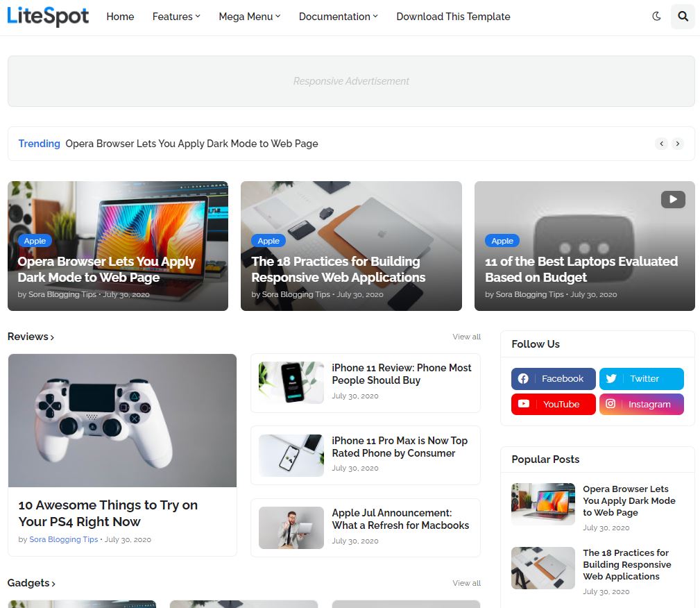Open the Mega Menu dropdown
The width and height of the screenshot is (700, 608).
[x=249, y=17]
